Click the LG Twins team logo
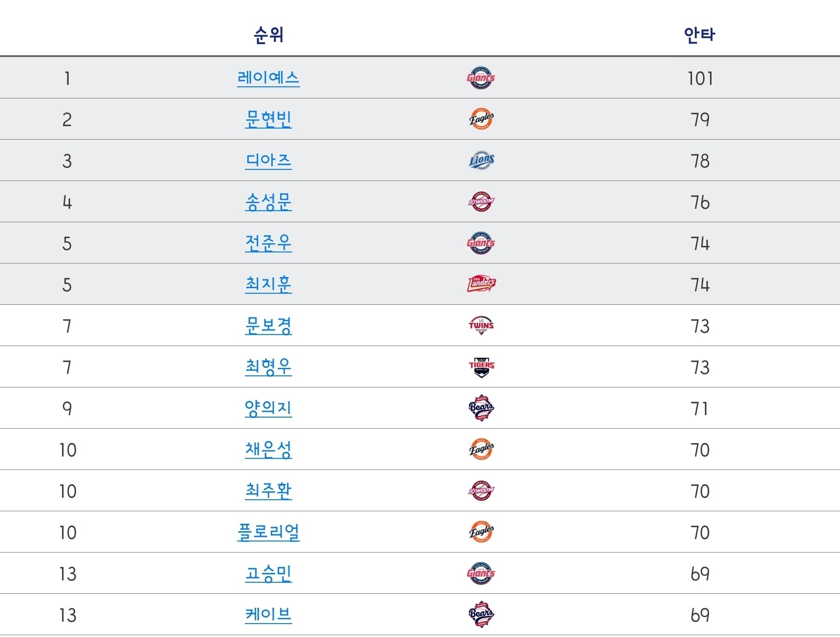The image size is (840, 637). [481, 325]
